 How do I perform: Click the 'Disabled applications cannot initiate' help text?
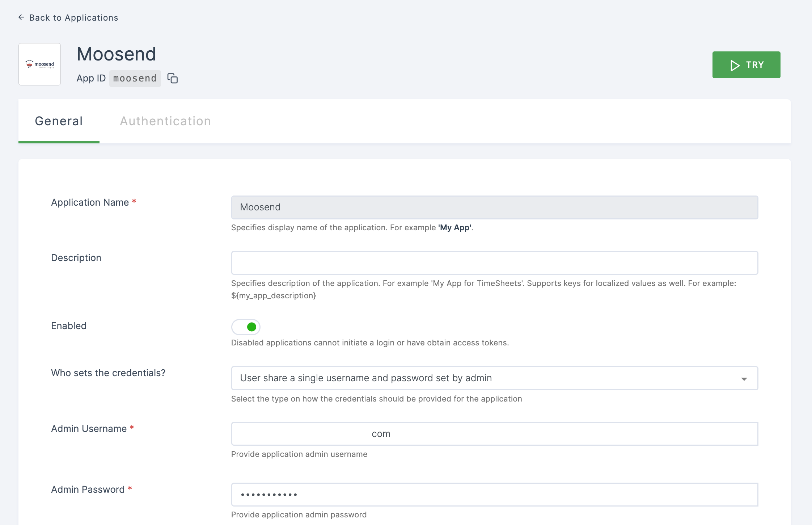tap(370, 343)
